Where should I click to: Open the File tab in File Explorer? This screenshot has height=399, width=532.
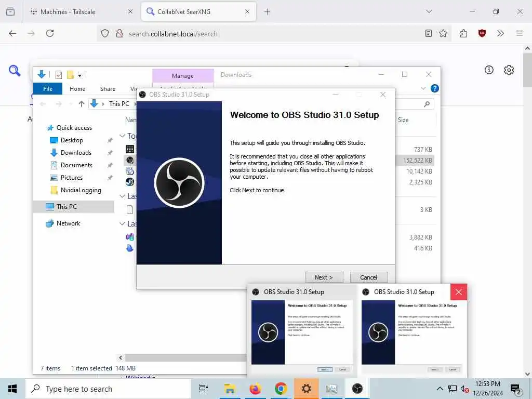[x=48, y=88]
